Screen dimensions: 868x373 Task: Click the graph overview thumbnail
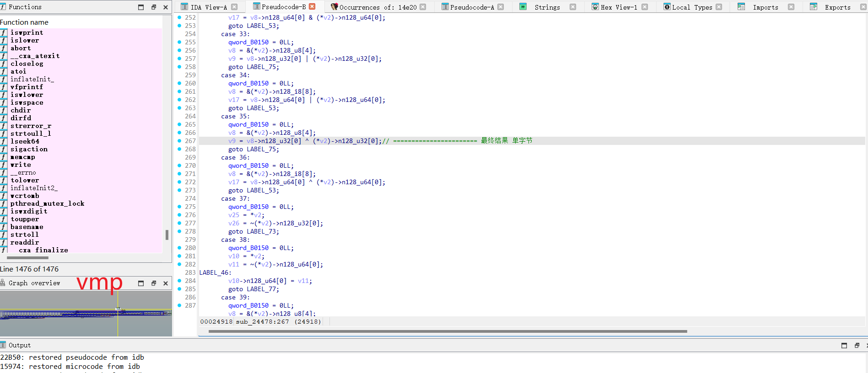[86, 313]
